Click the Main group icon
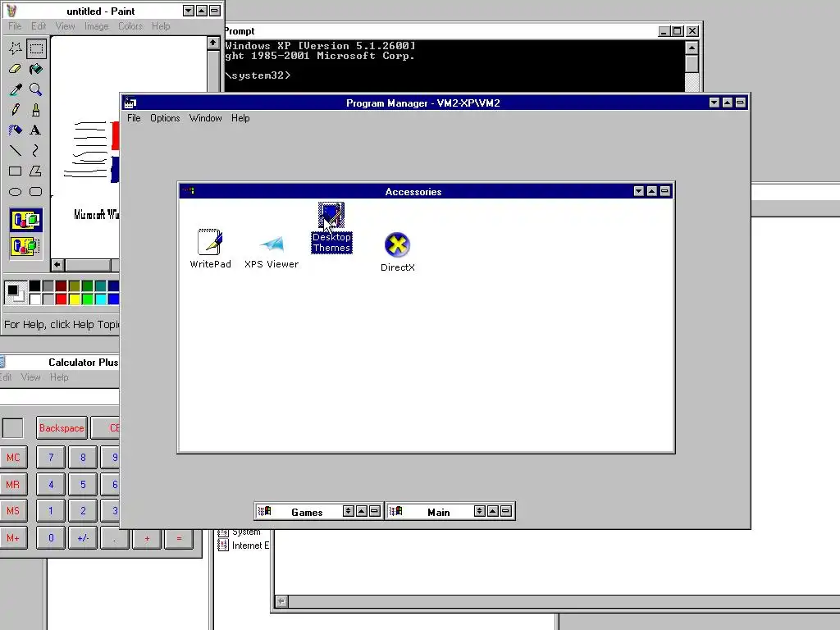Screen dimensions: 840x630 396,511
